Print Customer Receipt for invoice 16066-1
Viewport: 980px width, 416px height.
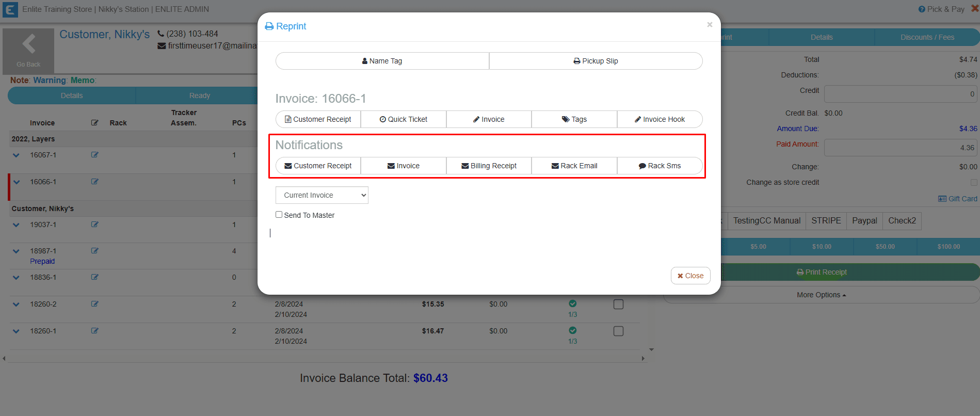coord(318,119)
